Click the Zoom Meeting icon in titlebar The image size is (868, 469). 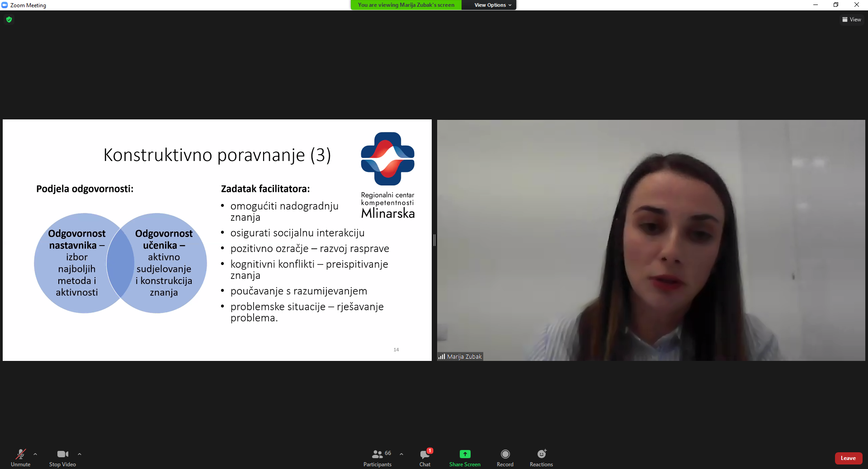tap(5, 5)
